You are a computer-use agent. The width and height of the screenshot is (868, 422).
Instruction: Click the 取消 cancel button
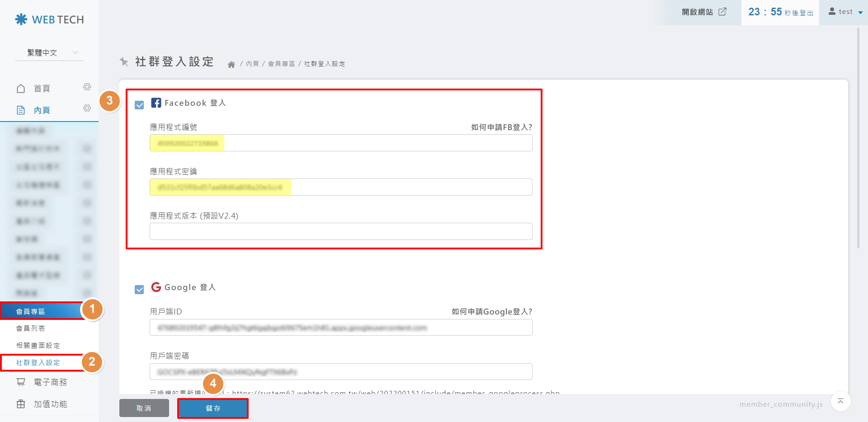[x=144, y=408]
